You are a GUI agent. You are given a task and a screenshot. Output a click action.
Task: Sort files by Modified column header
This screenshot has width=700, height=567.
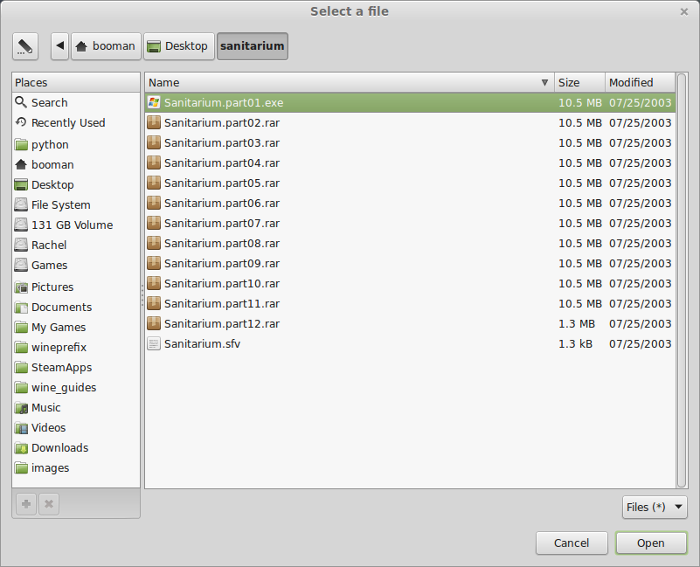click(640, 83)
